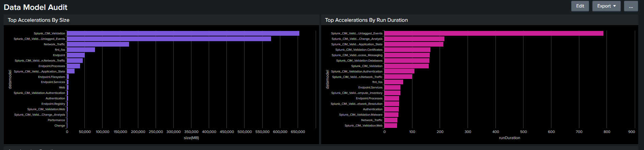Open the more options ellipsis button
Screen dimensions: 644x150
click(x=631, y=6)
